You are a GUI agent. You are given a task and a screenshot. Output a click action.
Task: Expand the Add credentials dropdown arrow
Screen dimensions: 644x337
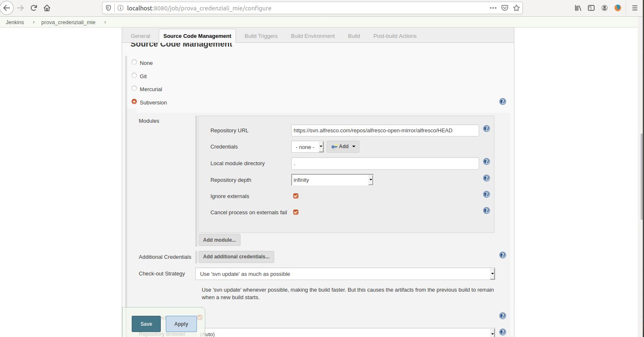354,146
